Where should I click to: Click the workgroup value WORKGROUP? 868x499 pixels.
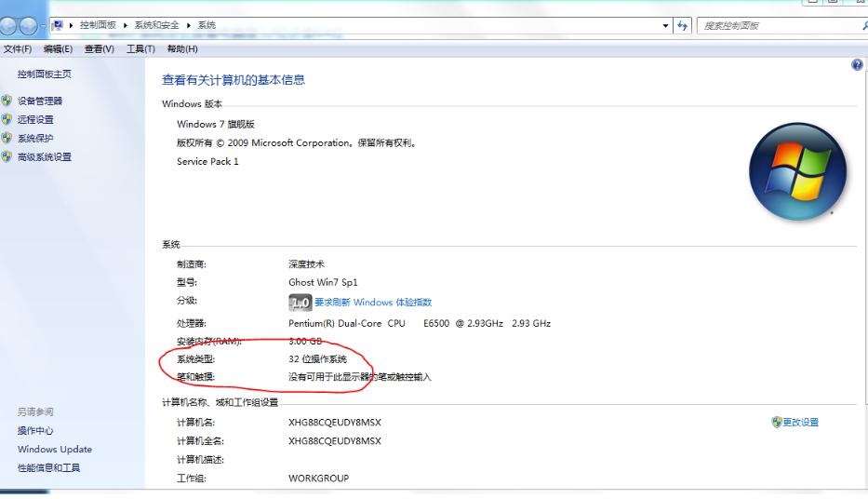click(x=319, y=478)
